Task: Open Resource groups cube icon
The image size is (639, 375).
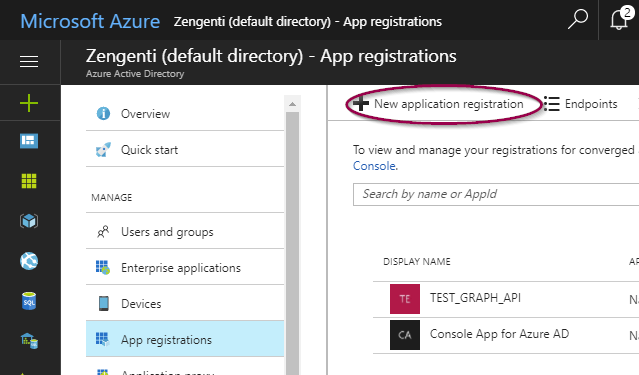Action: pos(29,221)
